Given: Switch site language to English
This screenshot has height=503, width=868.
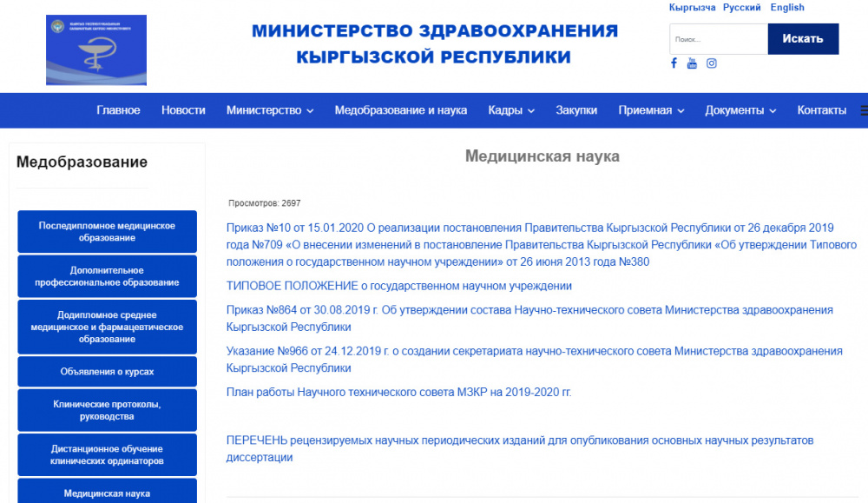Looking at the screenshot, I should [x=787, y=7].
